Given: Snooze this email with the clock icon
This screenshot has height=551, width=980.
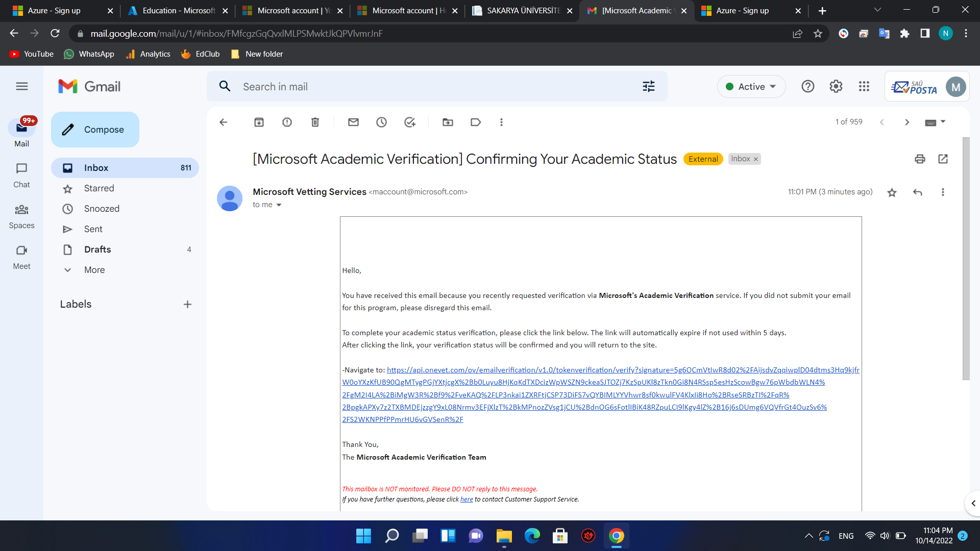Looking at the screenshot, I should coord(381,122).
